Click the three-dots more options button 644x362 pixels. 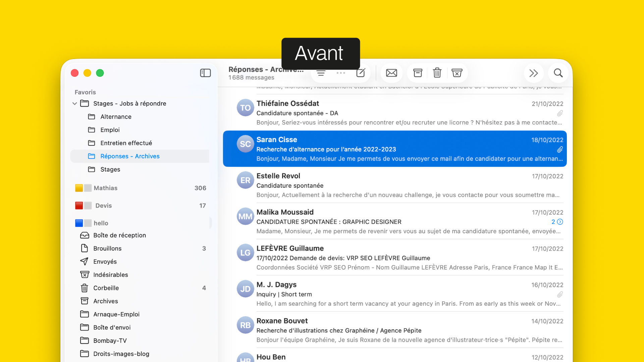click(341, 73)
